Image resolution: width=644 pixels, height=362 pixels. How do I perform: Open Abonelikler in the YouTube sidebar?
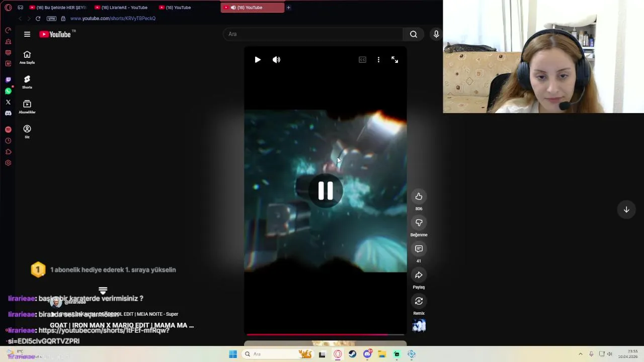pyautogui.click(x=27, y=107)
